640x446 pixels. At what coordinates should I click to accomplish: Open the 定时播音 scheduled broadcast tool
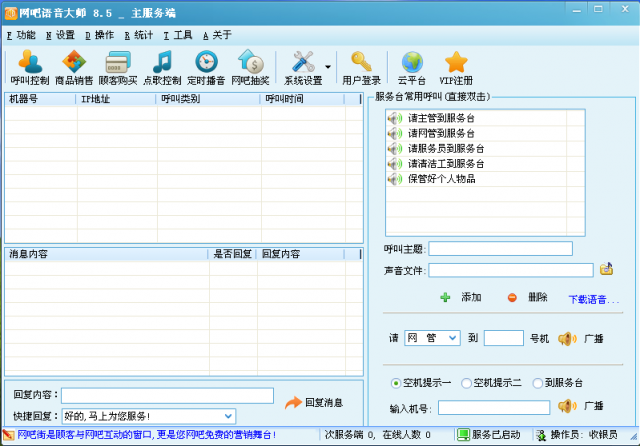pyautogui.click(x=206, y=67)
